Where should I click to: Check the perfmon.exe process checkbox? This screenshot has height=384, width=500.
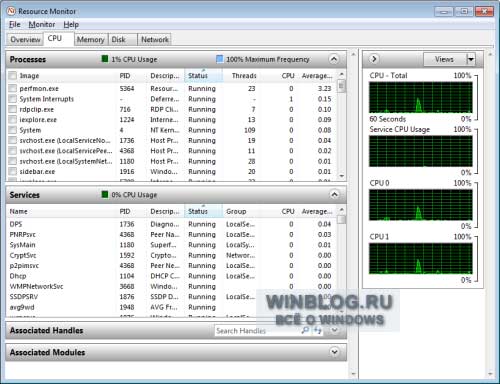pos(13,88)
